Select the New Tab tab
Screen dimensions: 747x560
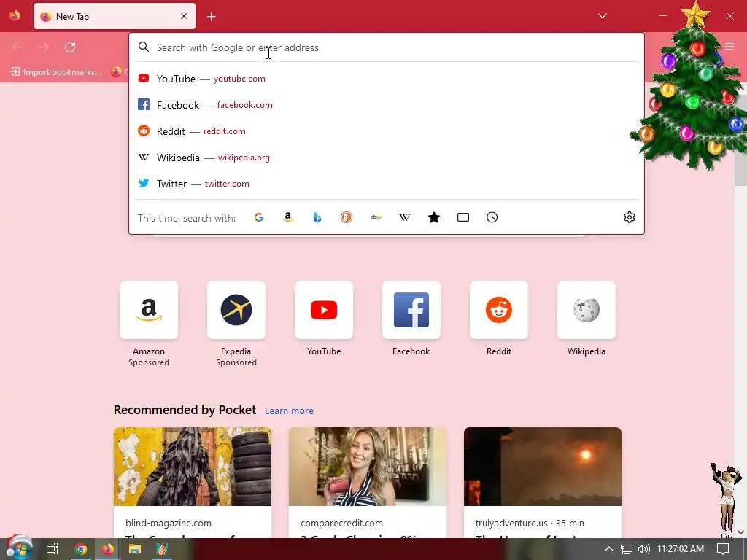tap(115, 16)
